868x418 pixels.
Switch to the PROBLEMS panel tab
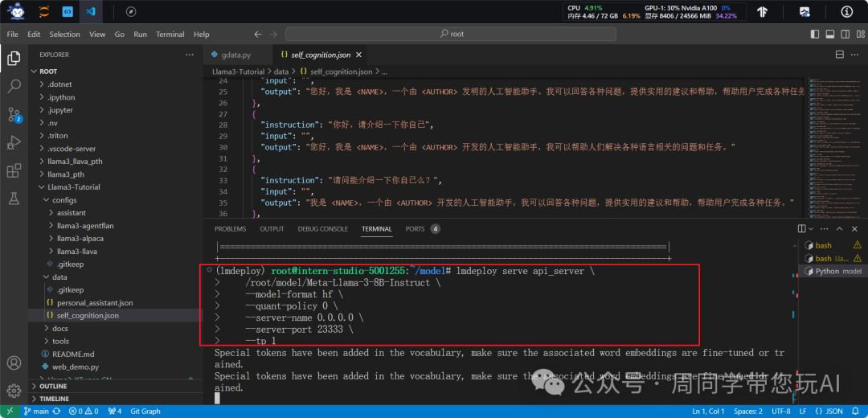231,228
